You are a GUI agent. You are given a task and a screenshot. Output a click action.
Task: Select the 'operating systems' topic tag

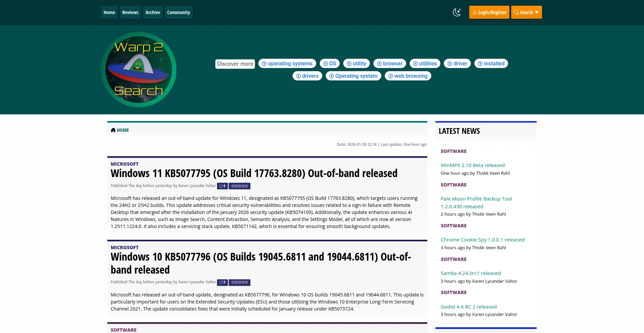pos(287,64)
